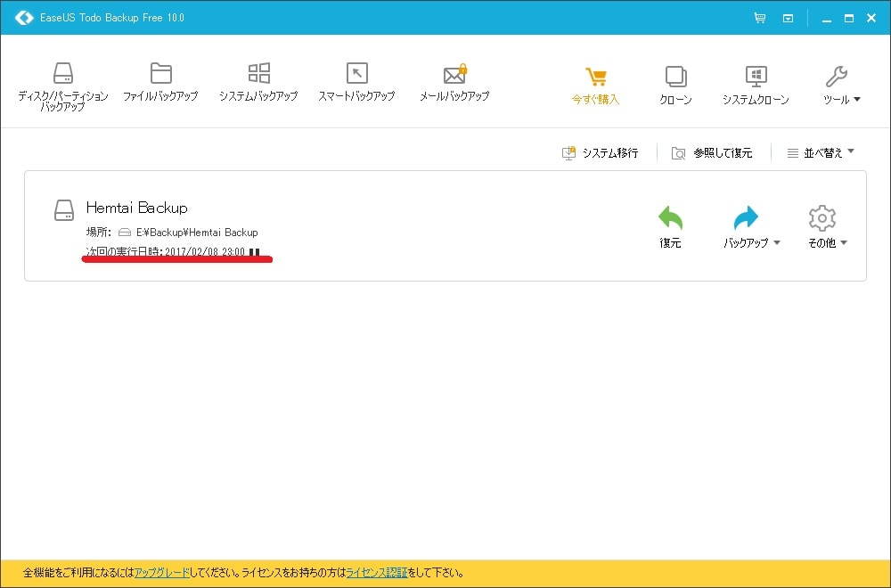Viewport: 891px width, 588px height.
Task: Expand the Other dropdown arrow (その他)
Action: pos(843,242)
